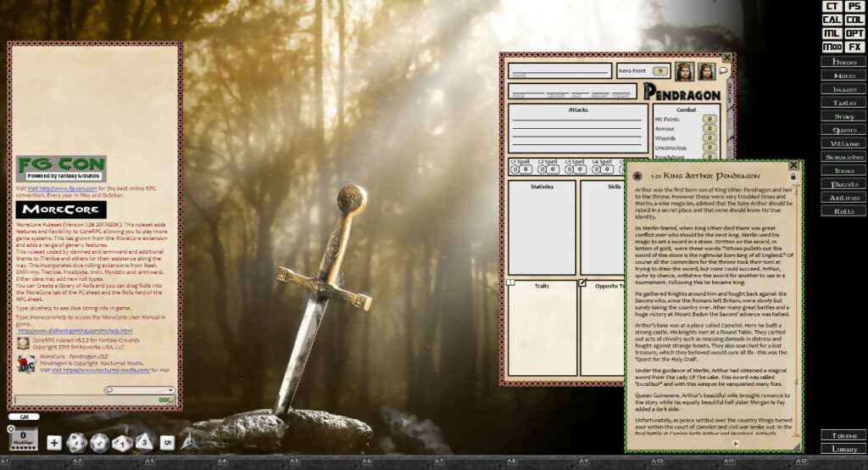
Task: Click the MoreCore logo banner
Action: tap(61, 210)
